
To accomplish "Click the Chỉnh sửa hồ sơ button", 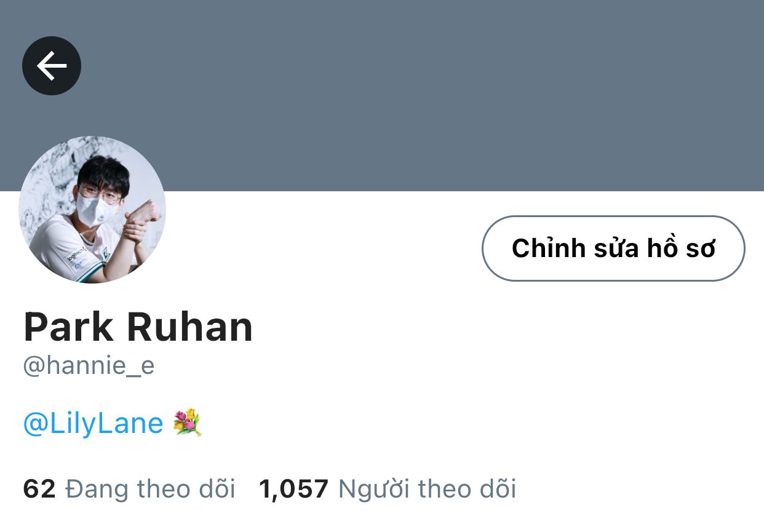I will [x=613, y=248].
